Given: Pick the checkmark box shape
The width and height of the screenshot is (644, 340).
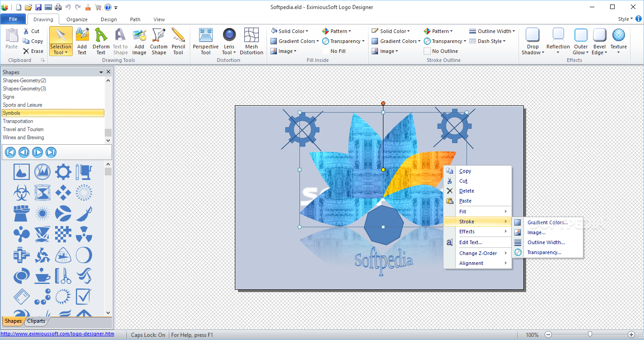Looking at the screenshot, I should pyautogui.click(x=84, y=297).
